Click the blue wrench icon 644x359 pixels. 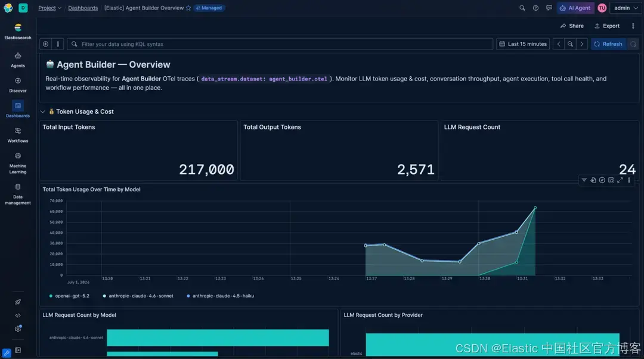(7, 352)
